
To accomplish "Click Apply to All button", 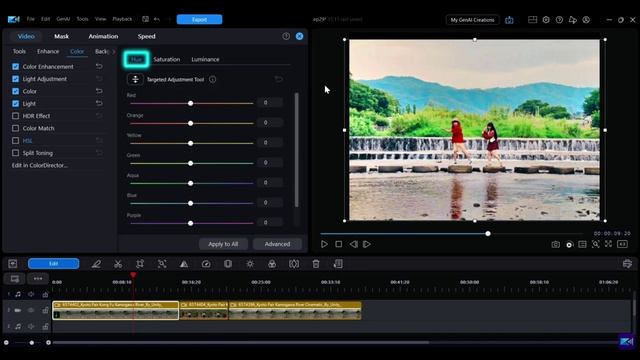I will pos(223,244).
